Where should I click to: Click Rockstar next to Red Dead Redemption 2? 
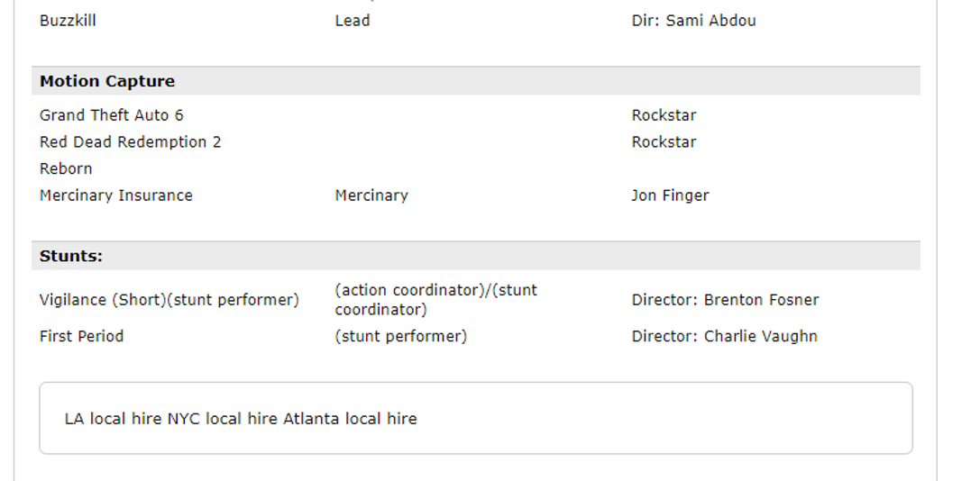coord(664,142)
